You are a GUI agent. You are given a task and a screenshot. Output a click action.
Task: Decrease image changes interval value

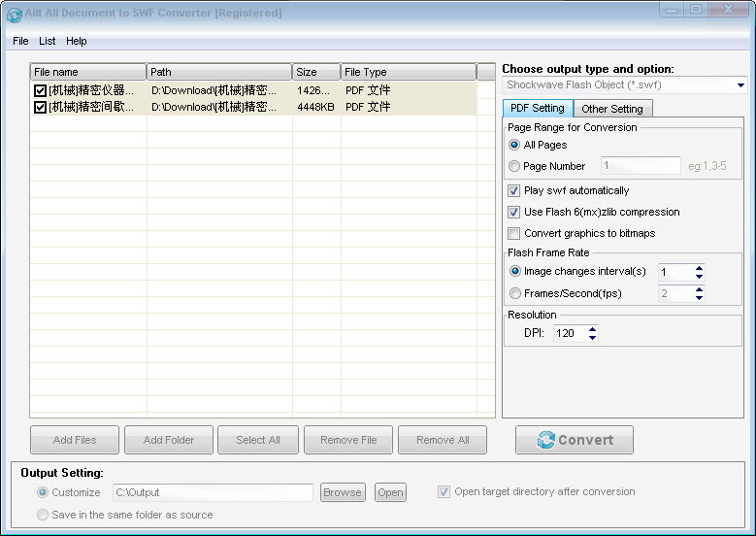[x=699, y=277]
